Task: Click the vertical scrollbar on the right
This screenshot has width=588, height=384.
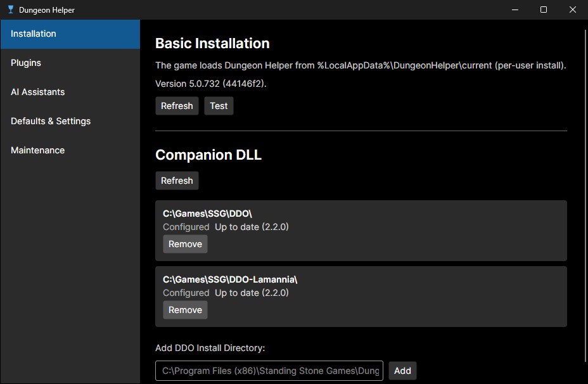Action: 585,195
